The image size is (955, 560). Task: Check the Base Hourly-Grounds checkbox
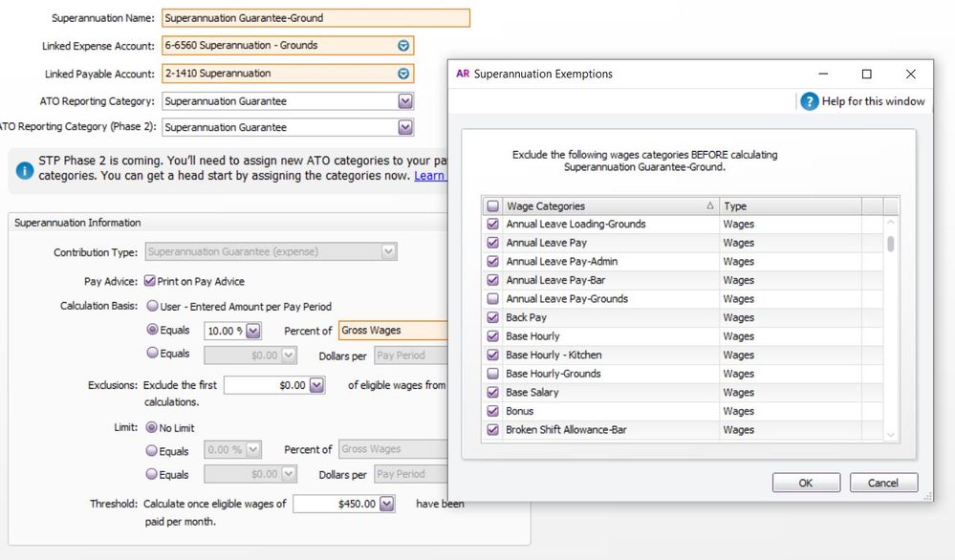coord(493,374)
